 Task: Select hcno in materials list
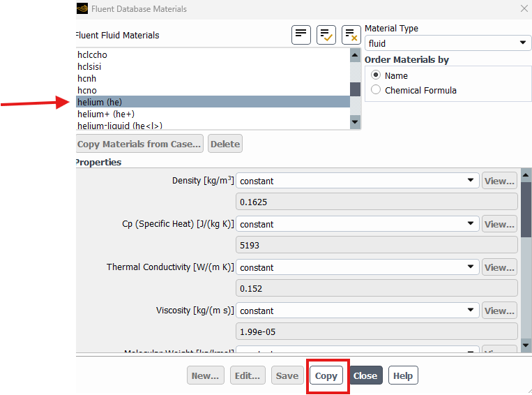tap(213, 90)
